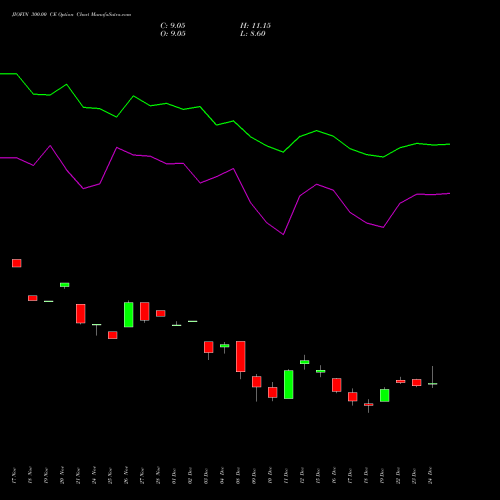Image resolution: width=500 pixels, height=500 pixels.
Task: Select the 'L: 8.60' low value
Action: (253, 34)
